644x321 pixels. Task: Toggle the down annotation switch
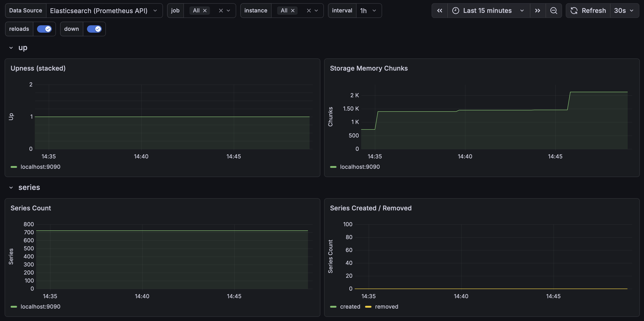pyautogui.click(x=94, y=29)
